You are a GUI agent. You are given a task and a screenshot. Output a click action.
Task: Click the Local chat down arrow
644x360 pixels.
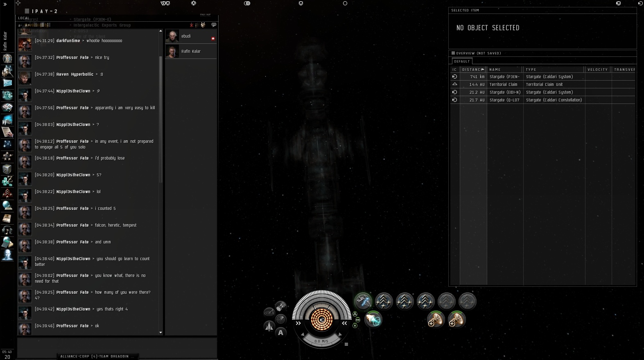pyautogui.click(x=160, y=333)
